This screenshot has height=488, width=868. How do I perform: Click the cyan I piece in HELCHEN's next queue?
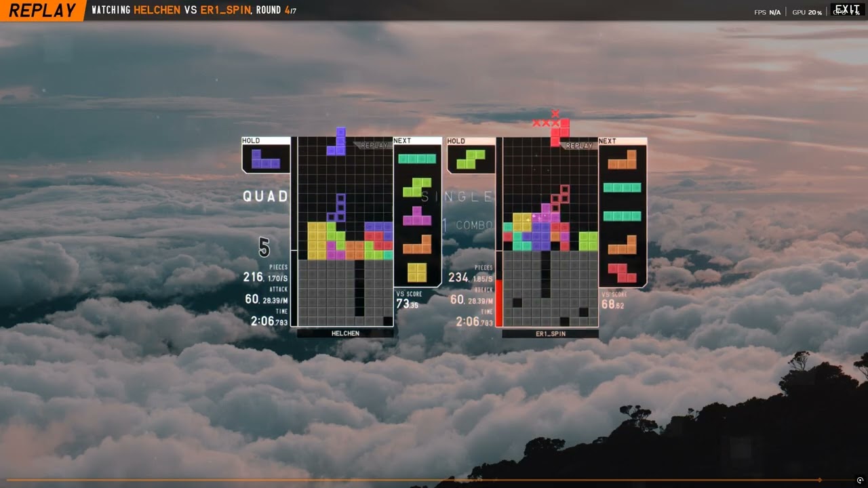coord(417,159)
